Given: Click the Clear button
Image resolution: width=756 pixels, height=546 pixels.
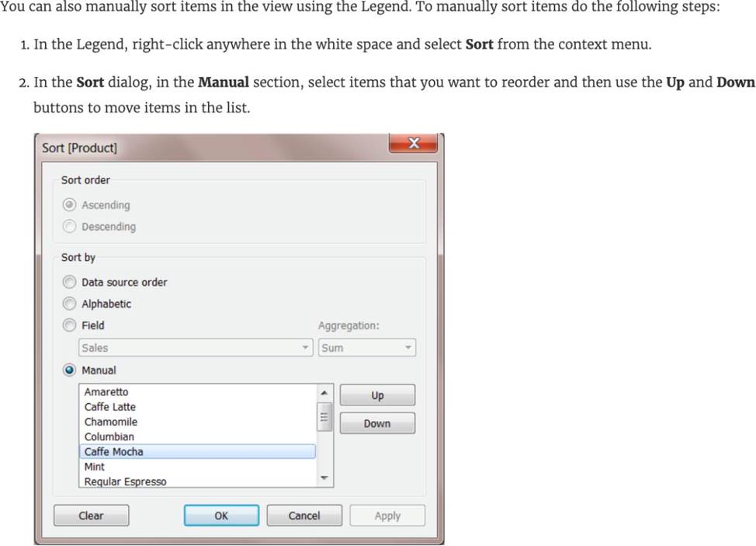Looking at the screenshot, I should 91,516.
